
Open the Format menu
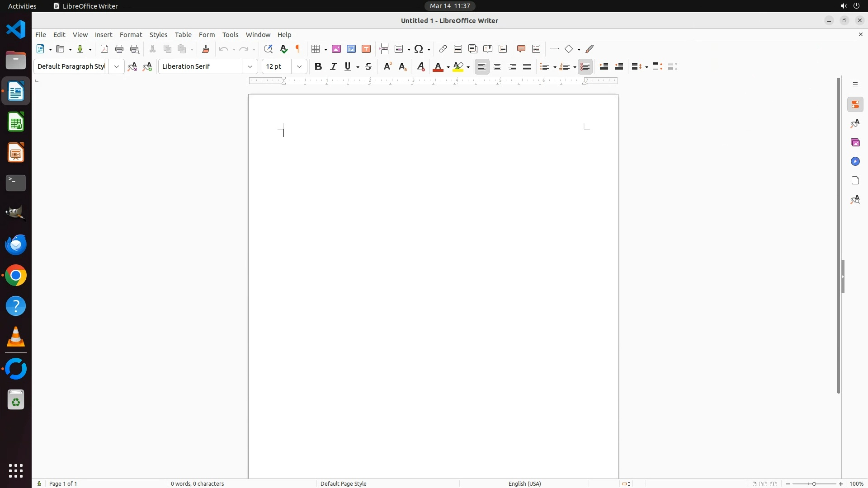coord(131,35)
